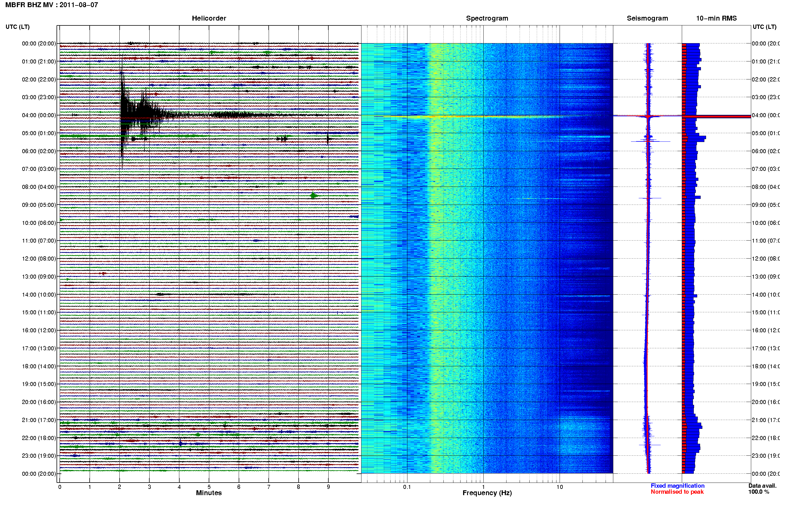Click the left time label '23:00 (19:00)'
Screen dimensions: 812x508
tap(39, 456)
